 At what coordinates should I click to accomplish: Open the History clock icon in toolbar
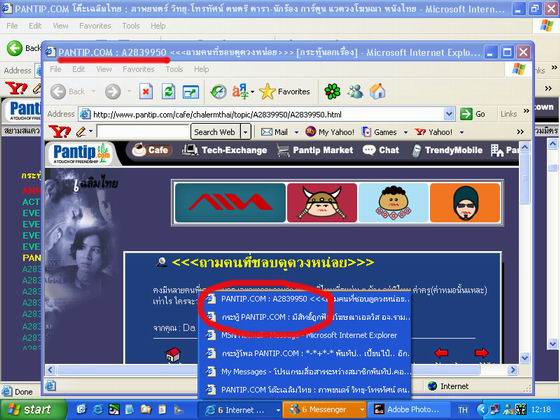[x=218, y=92]
